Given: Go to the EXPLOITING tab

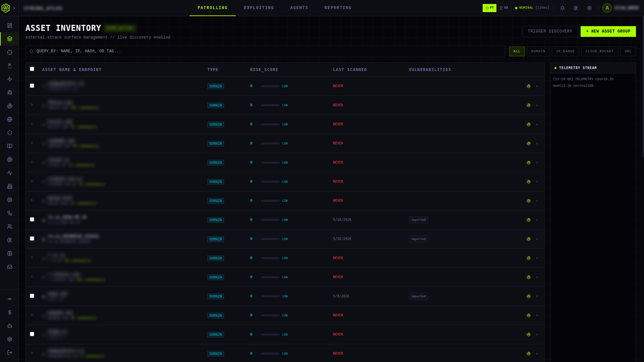Looking at the screenshot, I should (x=259, y=8).
